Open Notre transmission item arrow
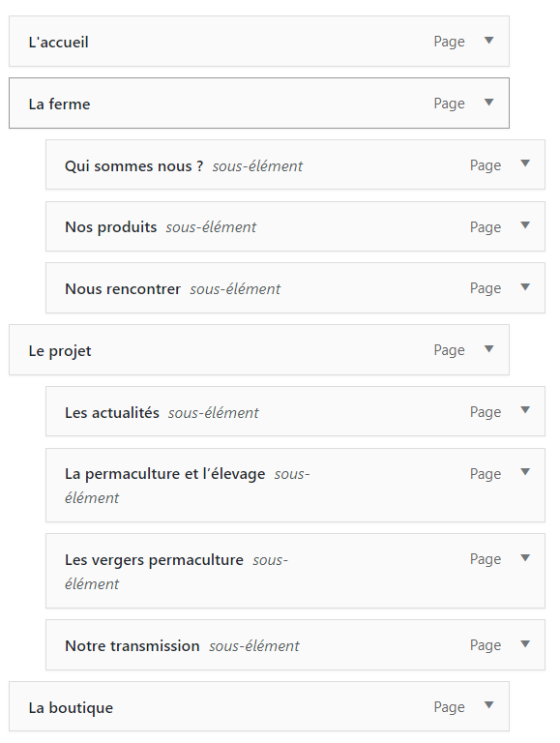560x743 pixels. pyautogui.click(x=525, y=644)
